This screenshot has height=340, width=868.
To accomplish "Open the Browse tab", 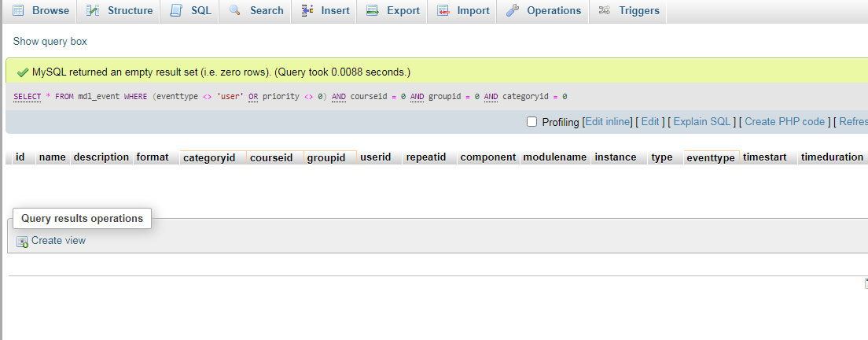I will pyautogui.click(x=40, y=11).
